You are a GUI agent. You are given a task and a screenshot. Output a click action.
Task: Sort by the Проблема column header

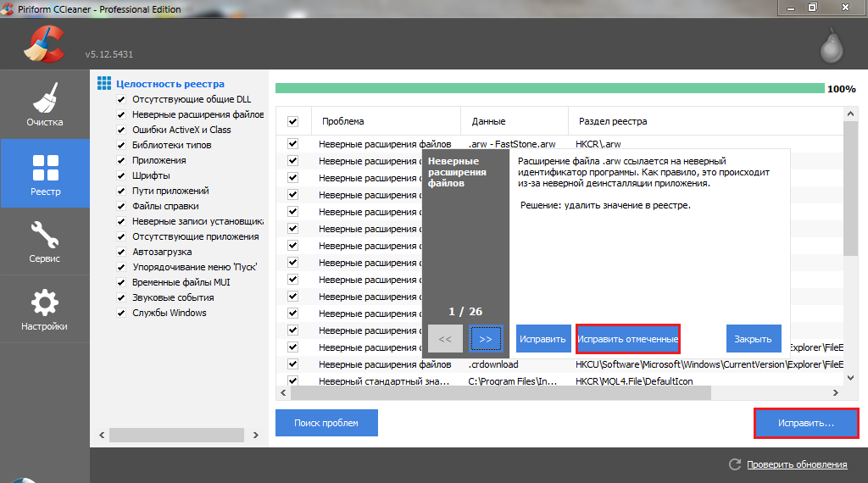point(385,121)
